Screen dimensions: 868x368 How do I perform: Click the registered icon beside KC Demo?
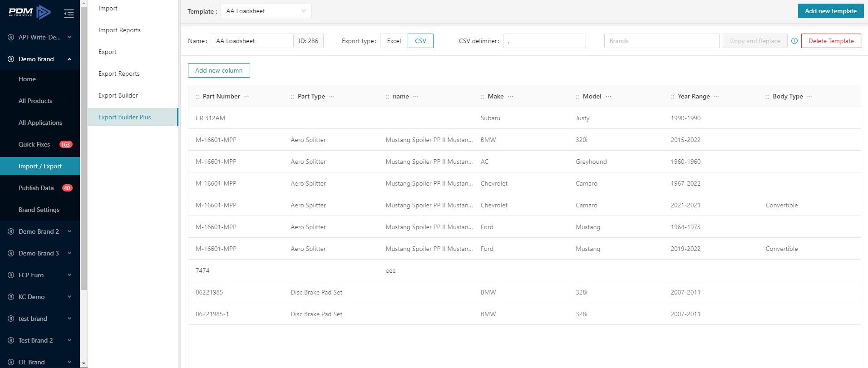tap(11, 297)
